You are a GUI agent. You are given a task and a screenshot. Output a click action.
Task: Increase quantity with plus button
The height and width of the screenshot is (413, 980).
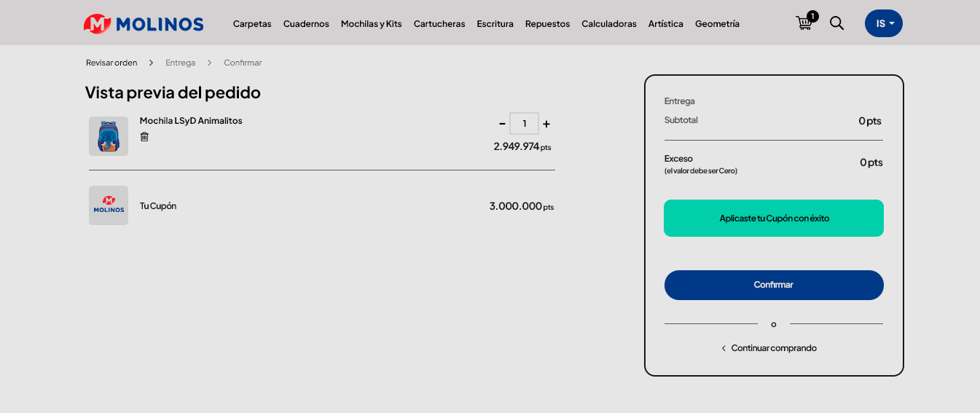[x=546, y=124]
